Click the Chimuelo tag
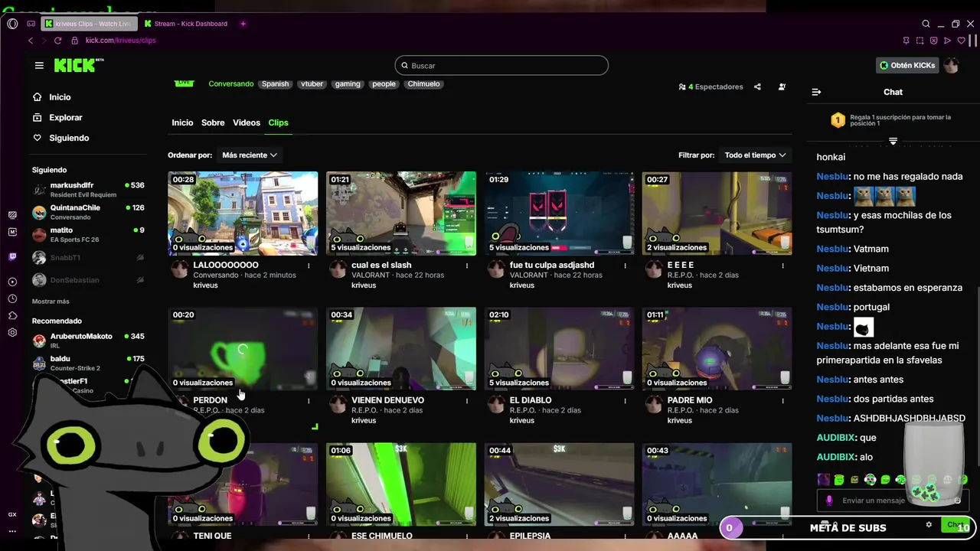This screenshot has width=980, height=551. click(x=423, y=84)
